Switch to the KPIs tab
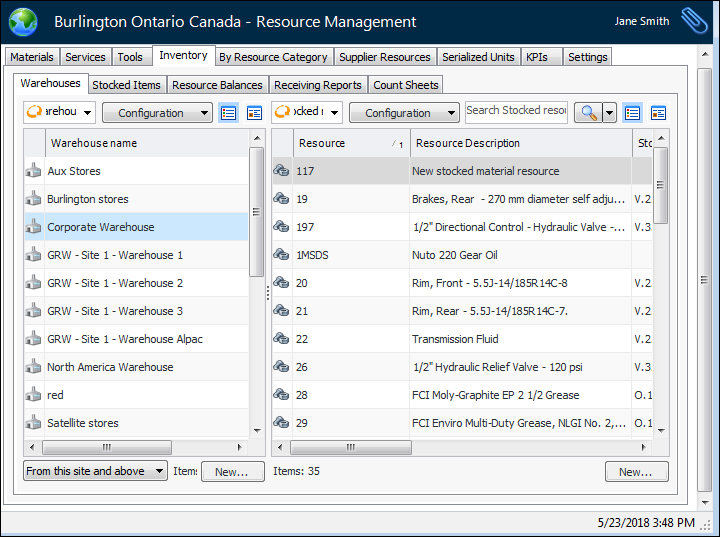The image size is (720, 537). point(537,57)
